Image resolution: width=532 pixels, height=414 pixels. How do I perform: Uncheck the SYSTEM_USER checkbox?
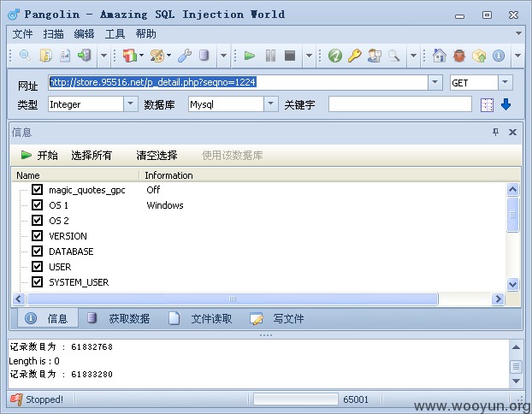pyautogui.click(x=37, y=282)
